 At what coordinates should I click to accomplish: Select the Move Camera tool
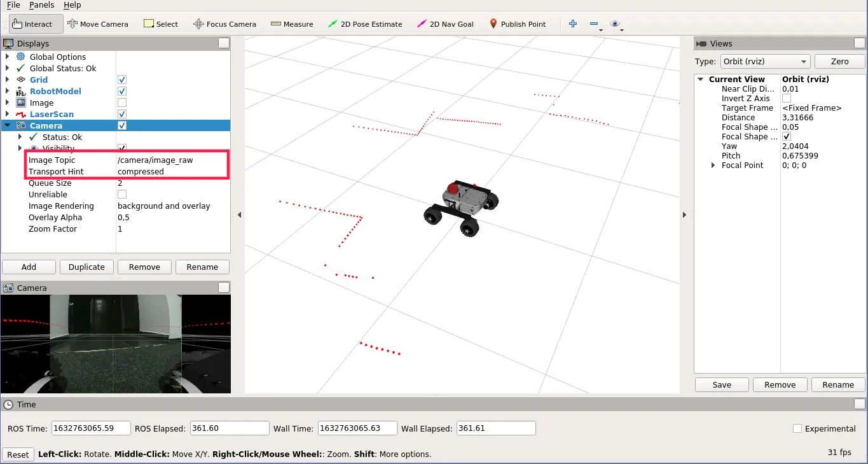click(x=97, y=24)
